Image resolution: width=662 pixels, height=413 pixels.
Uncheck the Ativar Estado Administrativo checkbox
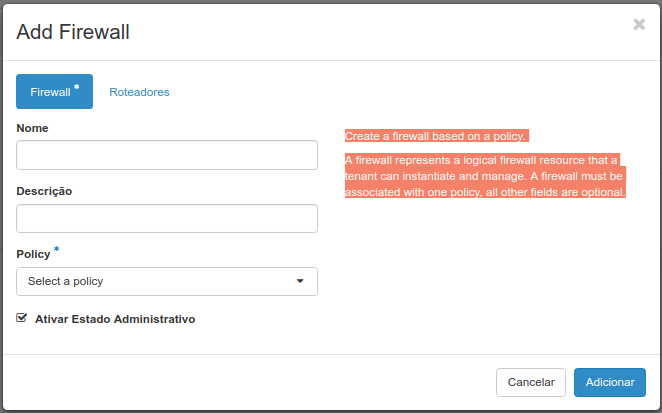[x=22, y=318]
